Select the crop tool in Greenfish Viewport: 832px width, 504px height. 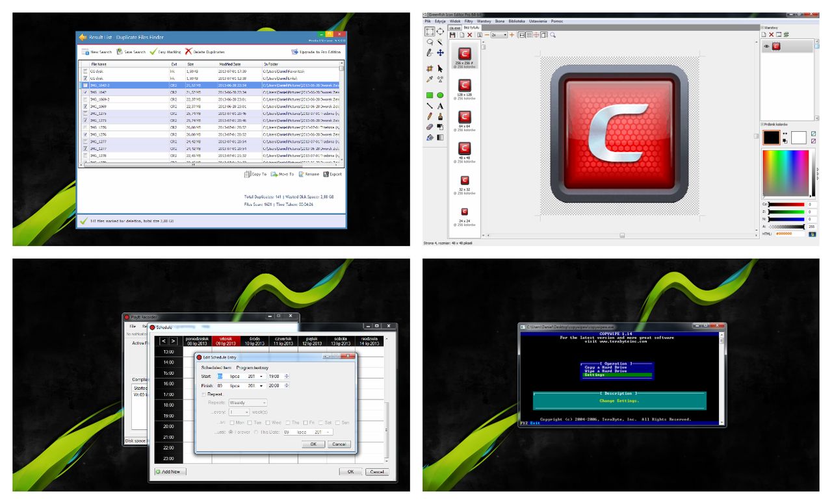(x=430, y=68)
